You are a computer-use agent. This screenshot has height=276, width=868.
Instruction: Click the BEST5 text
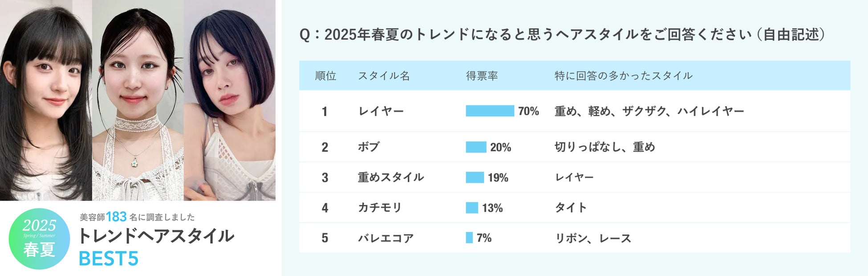coord(109,259)
